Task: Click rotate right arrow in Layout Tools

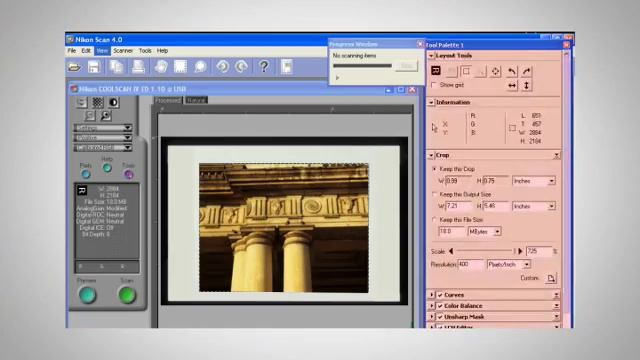Action: [527, 71]
